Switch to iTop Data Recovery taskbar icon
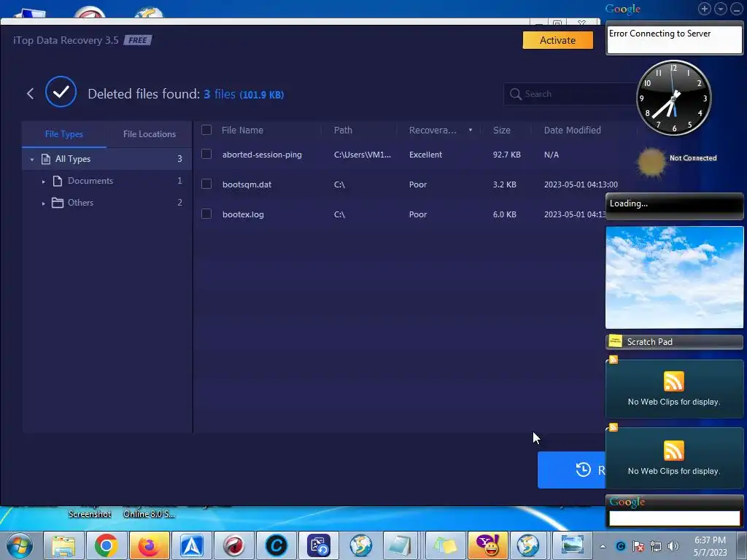The image size is (747, 560). [319, 545]
